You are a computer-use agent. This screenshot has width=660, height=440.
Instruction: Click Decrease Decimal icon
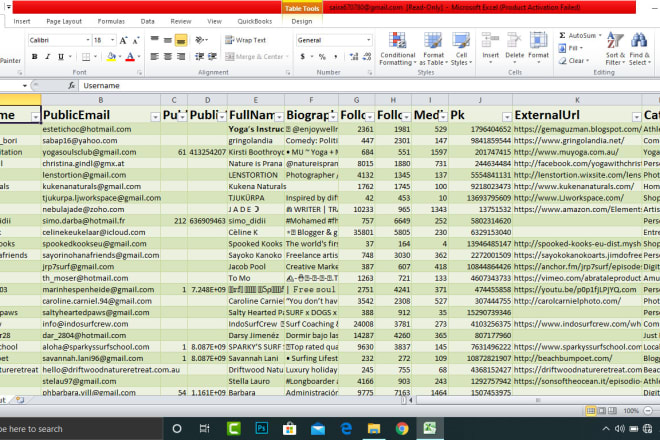tap(367, 56)
